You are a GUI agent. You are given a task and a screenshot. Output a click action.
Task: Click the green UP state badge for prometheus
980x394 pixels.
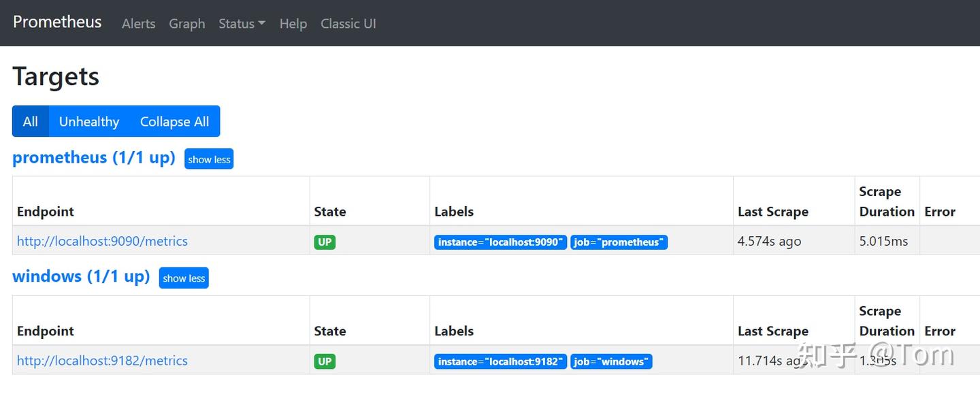point(325,242)
